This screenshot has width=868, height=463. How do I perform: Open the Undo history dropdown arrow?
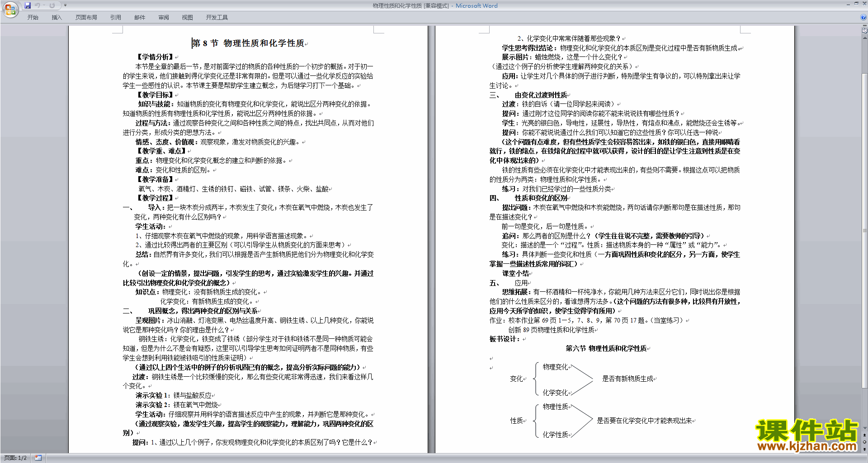pyautogui.click(x=44, y=5)
